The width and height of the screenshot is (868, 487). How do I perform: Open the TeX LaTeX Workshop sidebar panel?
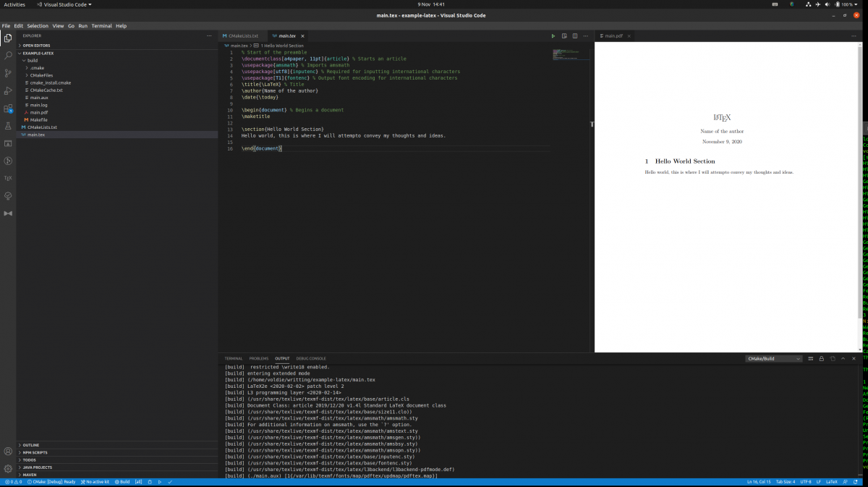pyautogui.click(x=8, y=178)
